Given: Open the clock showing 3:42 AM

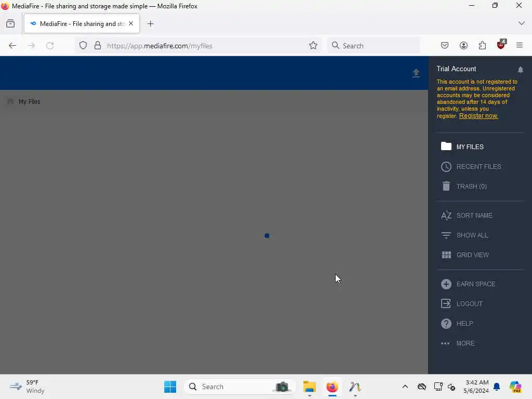Looking at the screenshot, I should [x=476, y=387].
